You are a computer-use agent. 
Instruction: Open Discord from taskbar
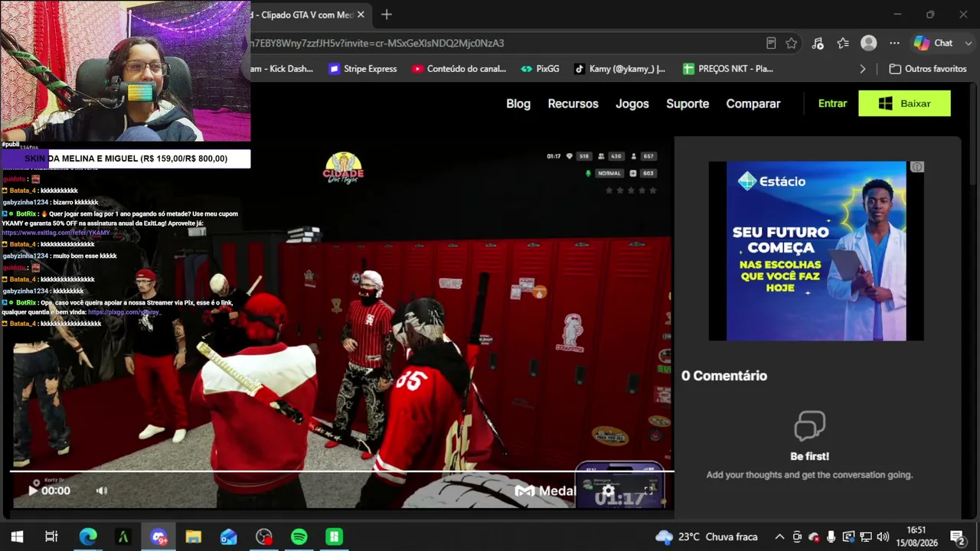[158, 537]
